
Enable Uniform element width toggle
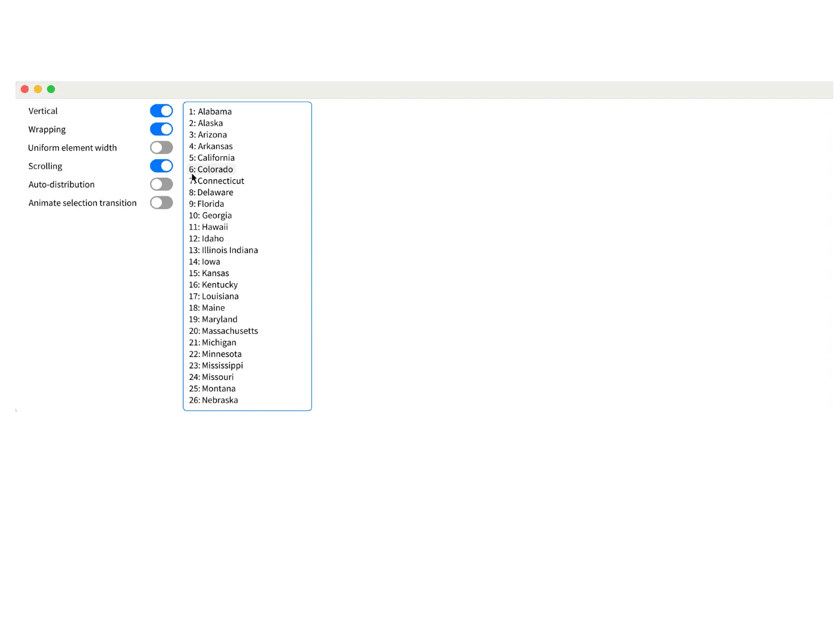(x=161, y=148)
